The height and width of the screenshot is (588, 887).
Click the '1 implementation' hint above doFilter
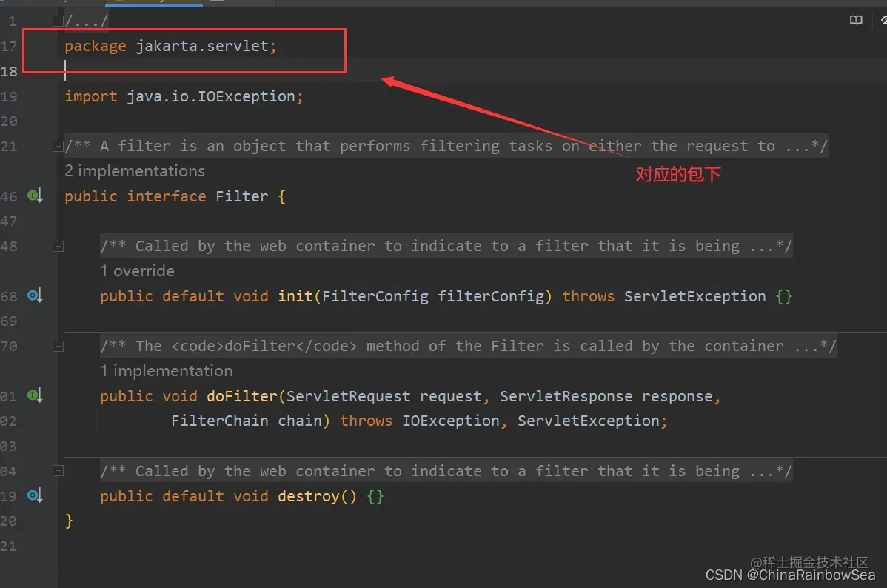pyautogui.click(x=167, y=371)
